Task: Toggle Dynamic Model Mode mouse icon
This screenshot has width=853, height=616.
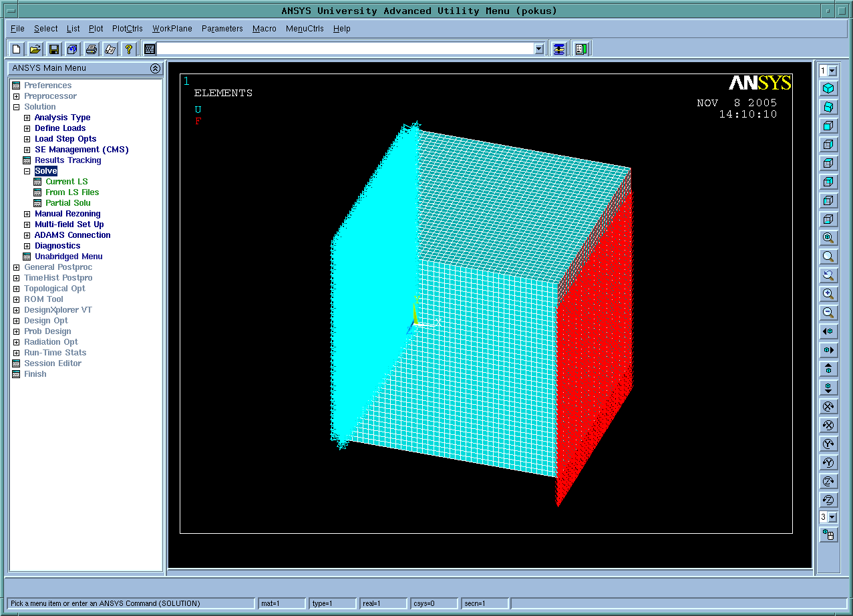Action: click(828, 534)
